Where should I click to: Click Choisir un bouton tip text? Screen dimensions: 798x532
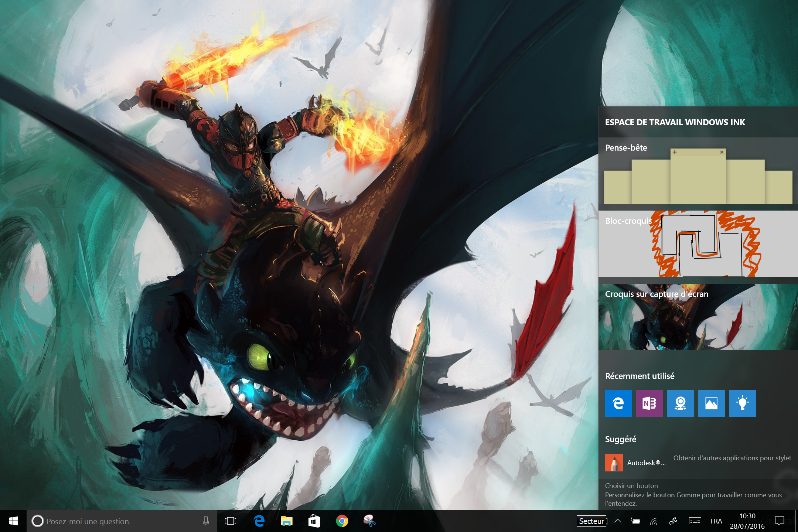point(631,486)
